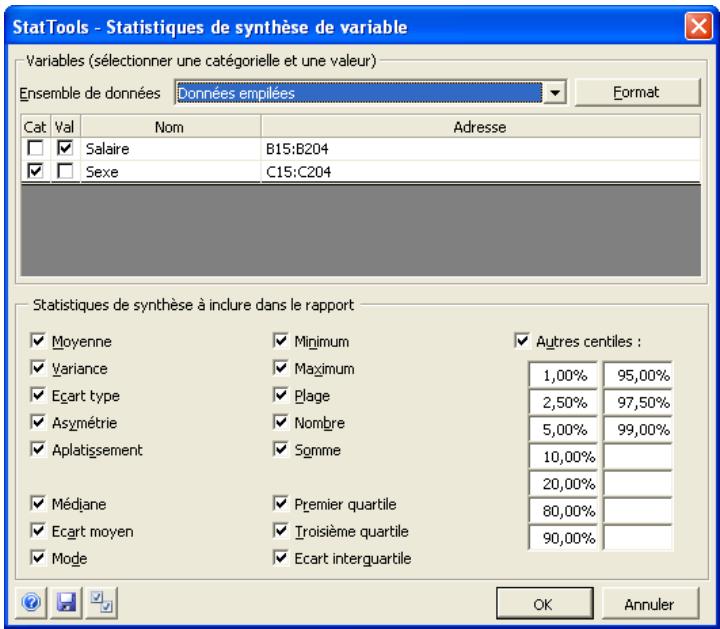This screenshot has width=720, height=629.
Task: Click the Adresse column header
Action: point(481,126)
